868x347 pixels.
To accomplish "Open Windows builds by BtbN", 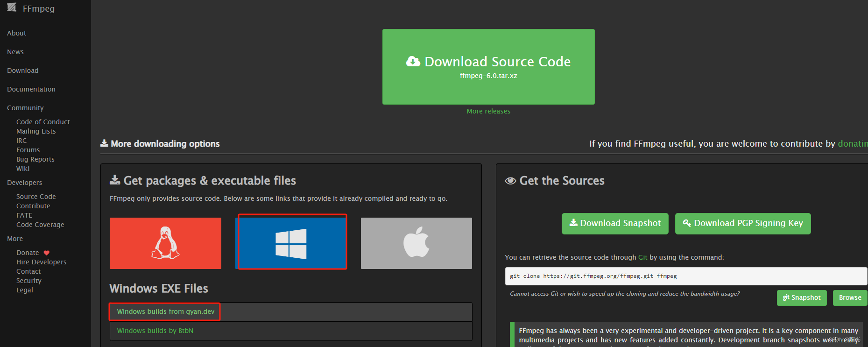I will [x=155, y=331].
